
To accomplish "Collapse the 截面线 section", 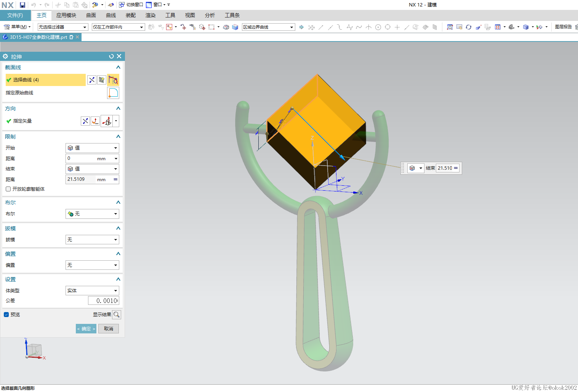I will tap(118, 67).
